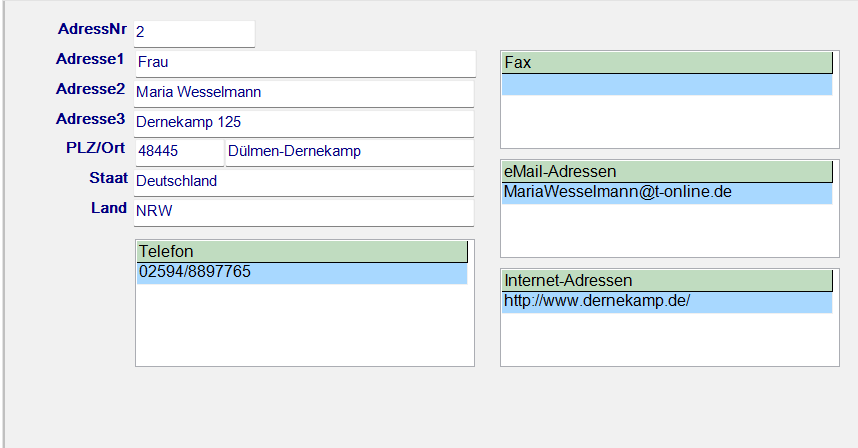Click the AdressNr field containing 2
The height and width of the screenshot is (448, 858).
(x=194, y=33)
